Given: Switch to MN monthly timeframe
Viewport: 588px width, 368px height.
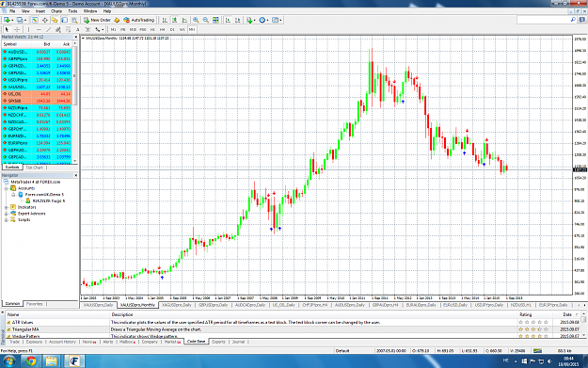Looking at the screenshot, I should pyautogui.click(x=192, y=29).
